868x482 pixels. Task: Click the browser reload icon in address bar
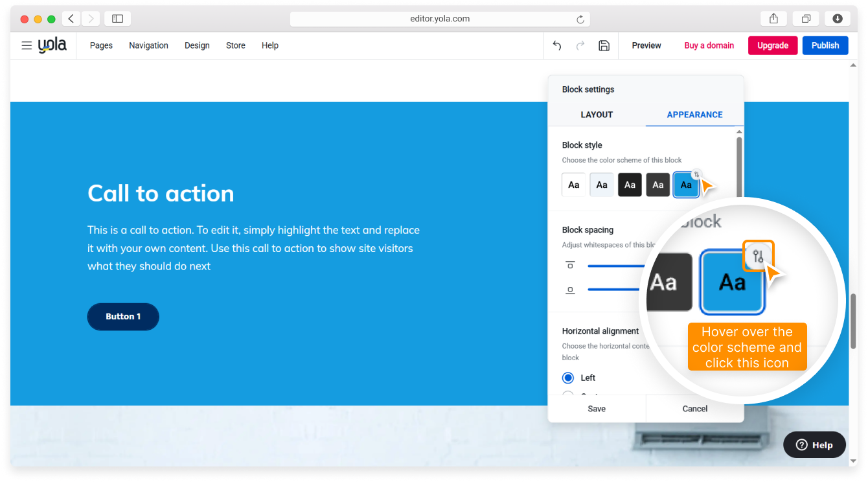pyautogui.click(x=580, y=19)
